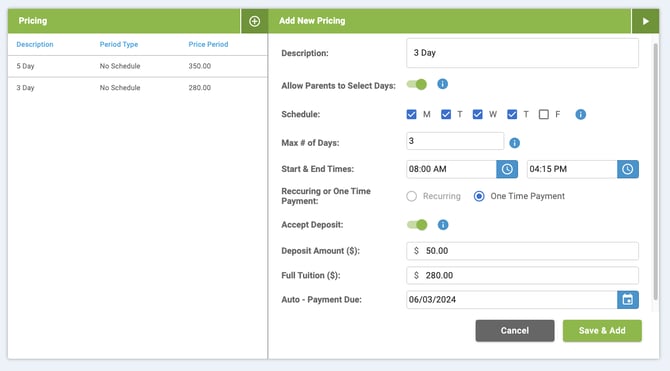Click No Schedule in the 5 Day row
Image resolution: width=670 pixels, height=371 pixels.
[x=120, y=66]
